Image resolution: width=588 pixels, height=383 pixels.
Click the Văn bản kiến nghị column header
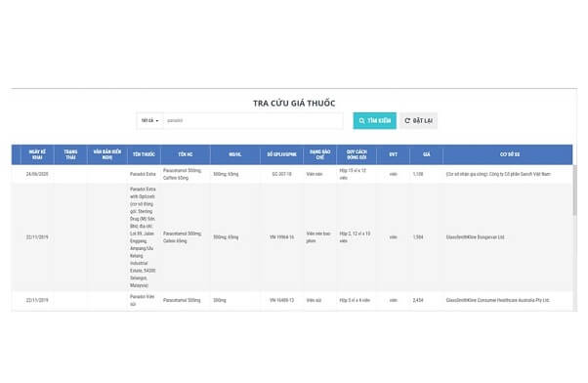(107, 154)
